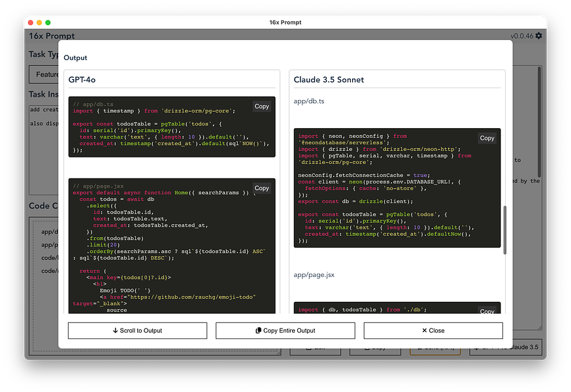Click the '.limit(20)' code line
This screenshot has height=392, width=571.
[103, 245]
